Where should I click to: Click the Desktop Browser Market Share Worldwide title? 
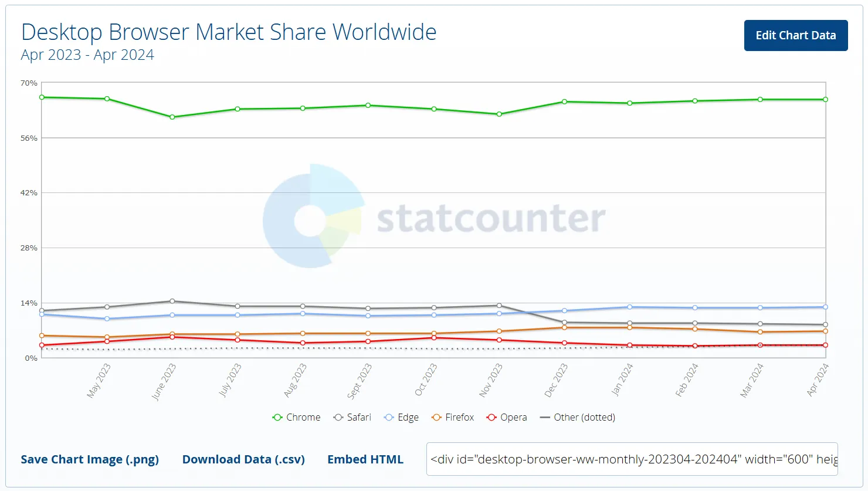[x=229, y=32]
